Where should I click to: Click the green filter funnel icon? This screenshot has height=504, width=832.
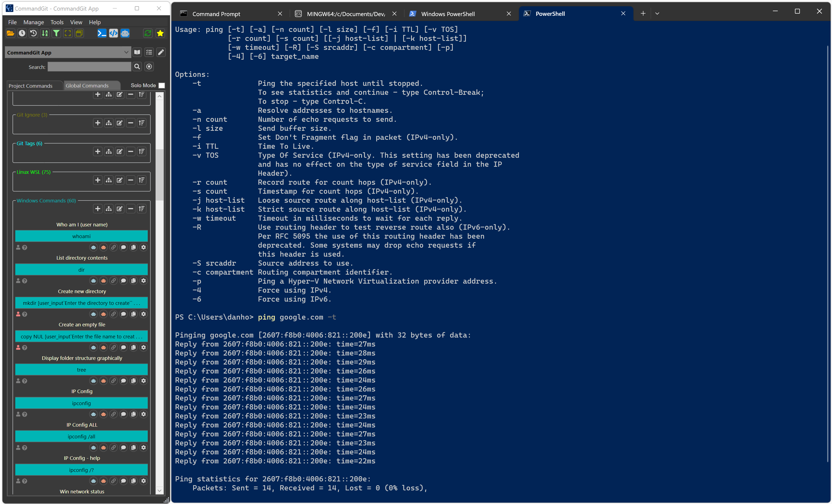pyautogui.click(x=56, y=33)
